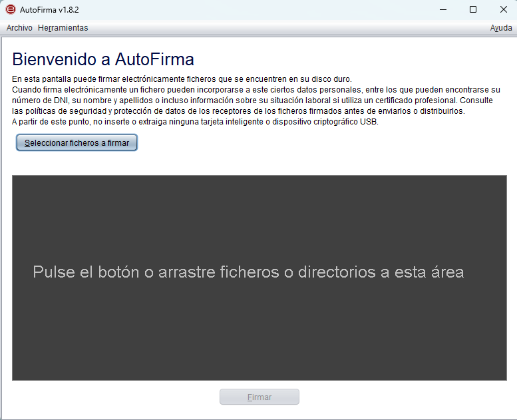Click Seleccionar ficheros a firmar button
The image size is (517, 420).
click(77, 143)
